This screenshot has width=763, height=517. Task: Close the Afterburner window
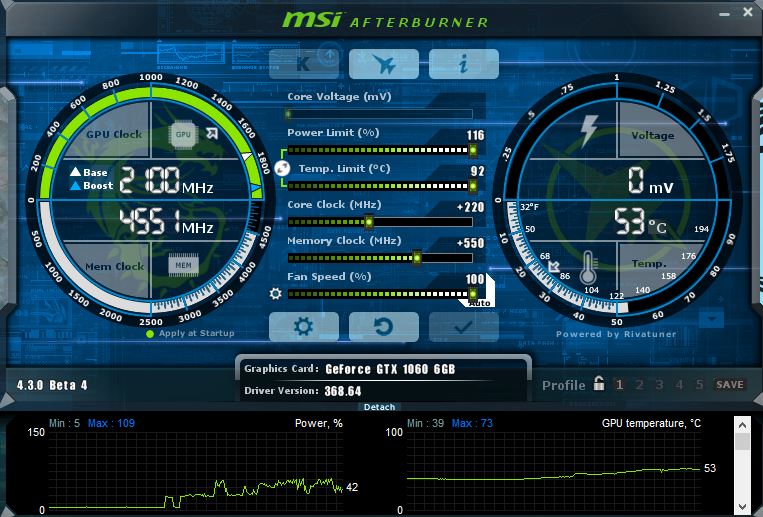748,12
